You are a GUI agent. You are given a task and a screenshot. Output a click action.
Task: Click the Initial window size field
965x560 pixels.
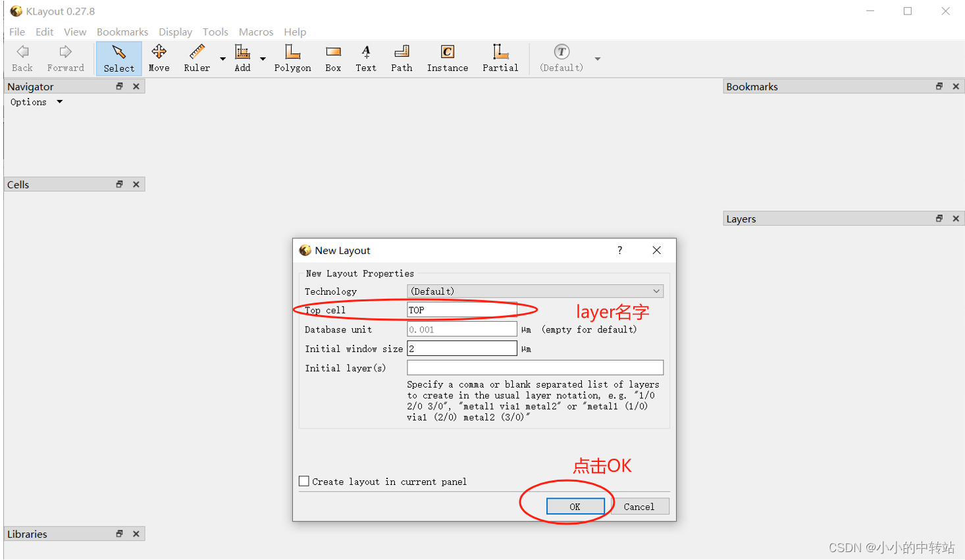[462, 348]
